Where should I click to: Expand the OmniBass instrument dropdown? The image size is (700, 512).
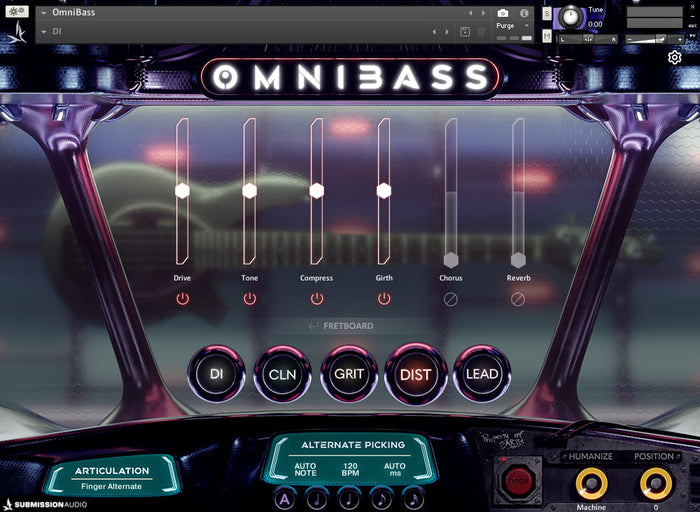coord(43,13)
